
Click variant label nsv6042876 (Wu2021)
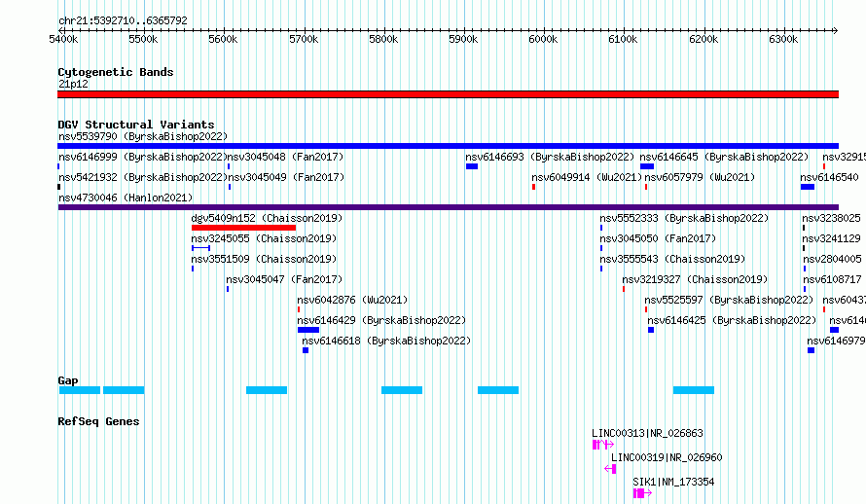coord(352,300)
